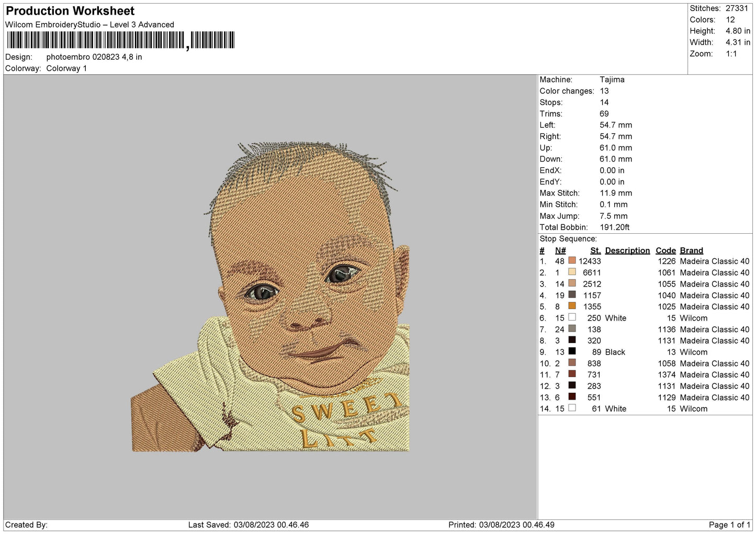Click the Brand column header

tap(692, 251)
